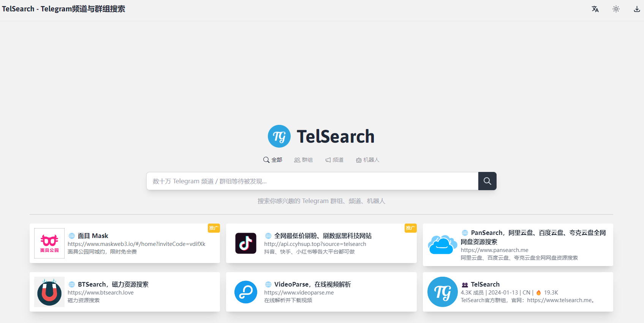The height and width of the screenshot is (323, 644).
Task: Click the www.pansearch.me URL text
Action: [x=494, y=250]
